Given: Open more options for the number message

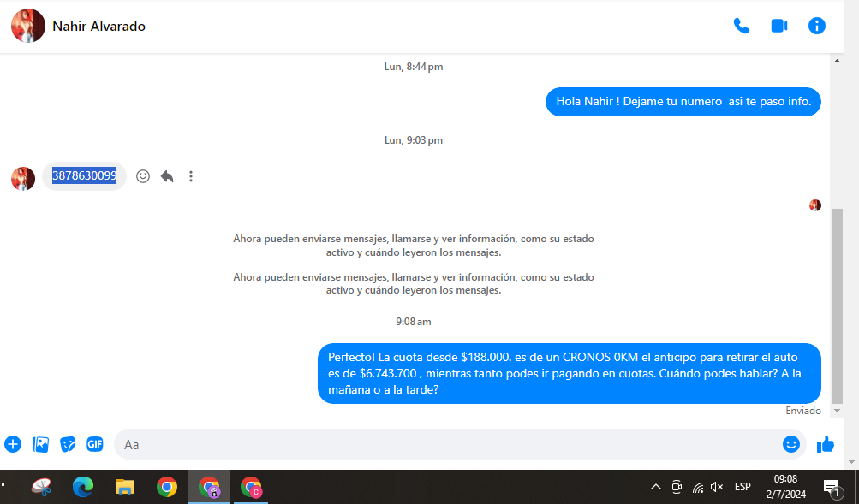Looking at the screenshot, I should (x=191, y=176).
